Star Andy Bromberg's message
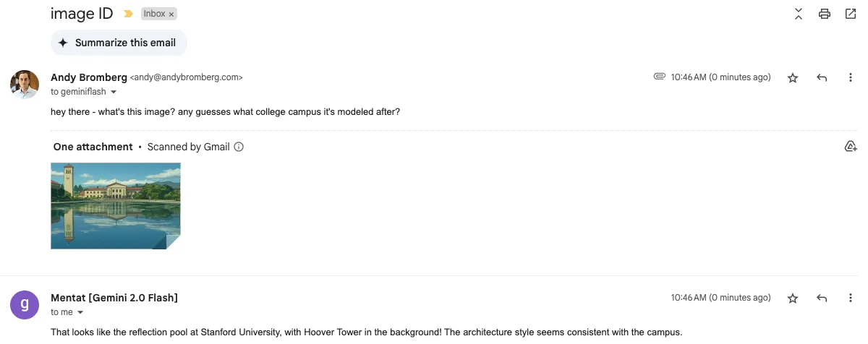Image resolution: width=868 pixels, height=344 pixels. click(793, 77)
